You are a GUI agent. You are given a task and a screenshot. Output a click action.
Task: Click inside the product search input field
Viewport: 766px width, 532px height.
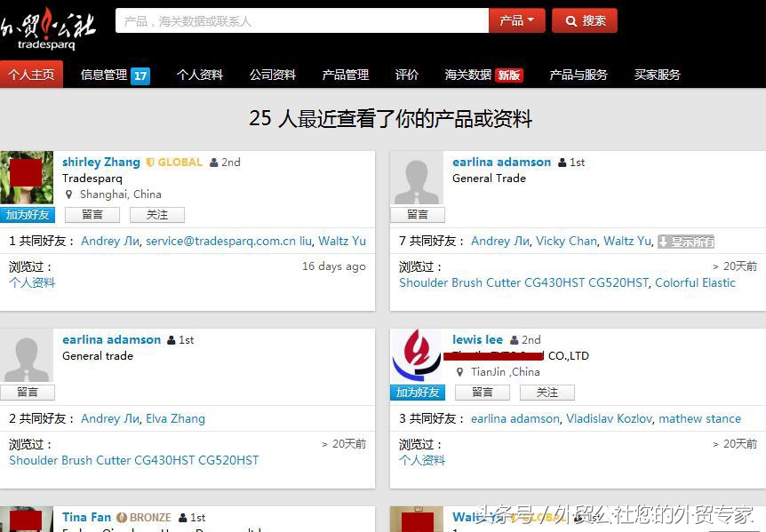[302, 20]
